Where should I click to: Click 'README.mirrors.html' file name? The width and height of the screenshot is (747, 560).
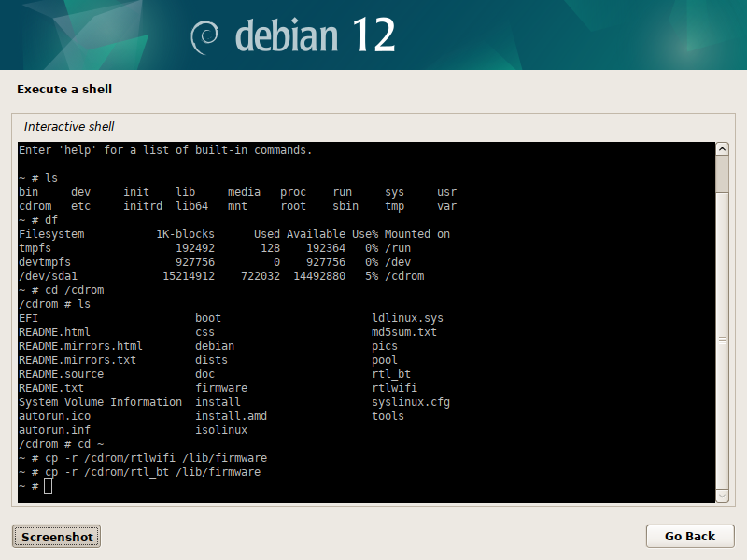click(80, 345)
